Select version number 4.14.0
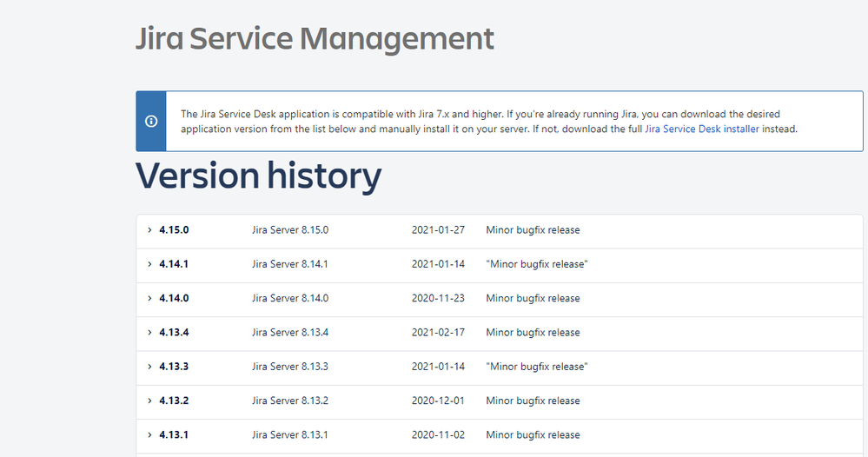 174,298
